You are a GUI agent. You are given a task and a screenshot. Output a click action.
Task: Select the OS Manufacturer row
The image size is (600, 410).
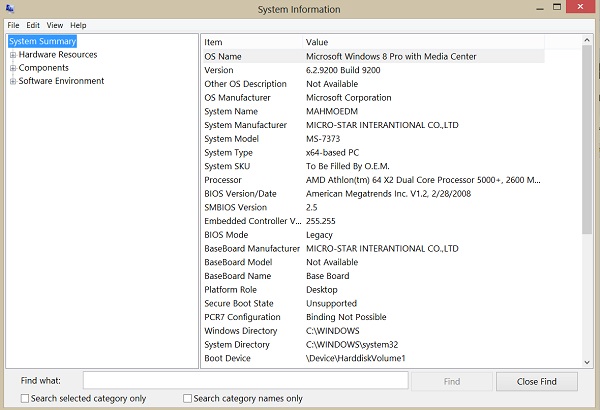pos(373,98)
